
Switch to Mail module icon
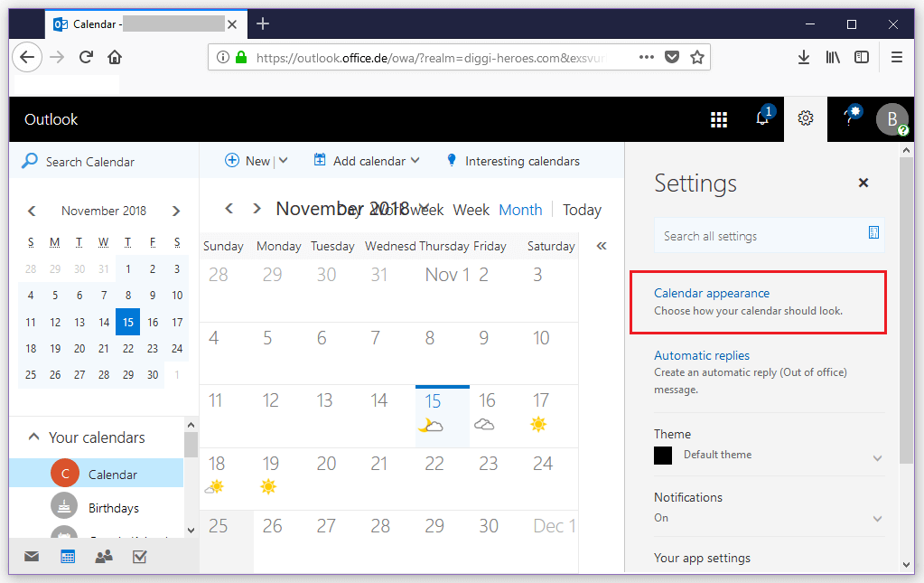point(32,557)
